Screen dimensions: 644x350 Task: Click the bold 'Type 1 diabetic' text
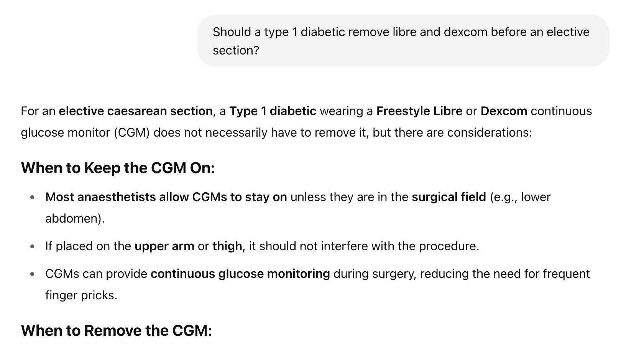click(x=273, y=111)
